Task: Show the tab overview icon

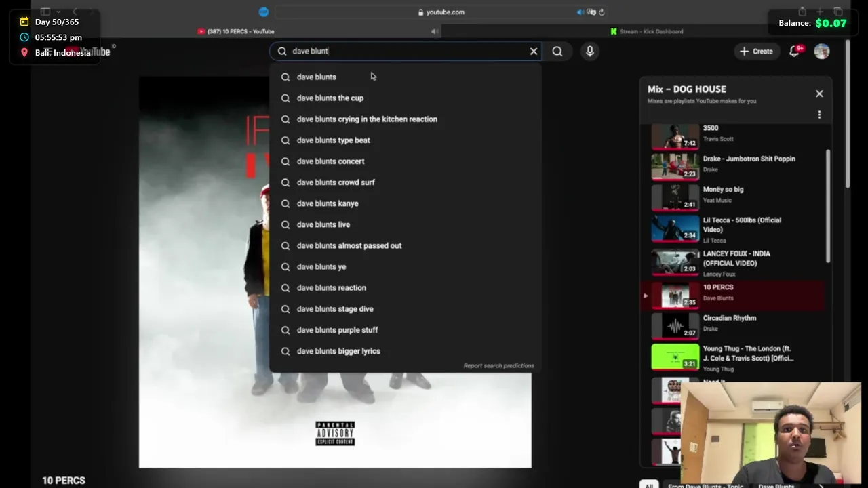Action: coord(837,12)
